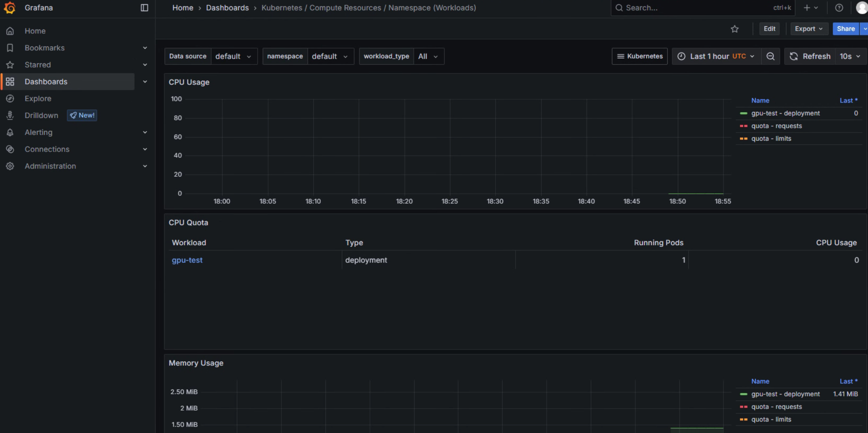Screen dimensions: 868x433
Task: Open the workload_type All dropdown
Action: coord(429,56)
